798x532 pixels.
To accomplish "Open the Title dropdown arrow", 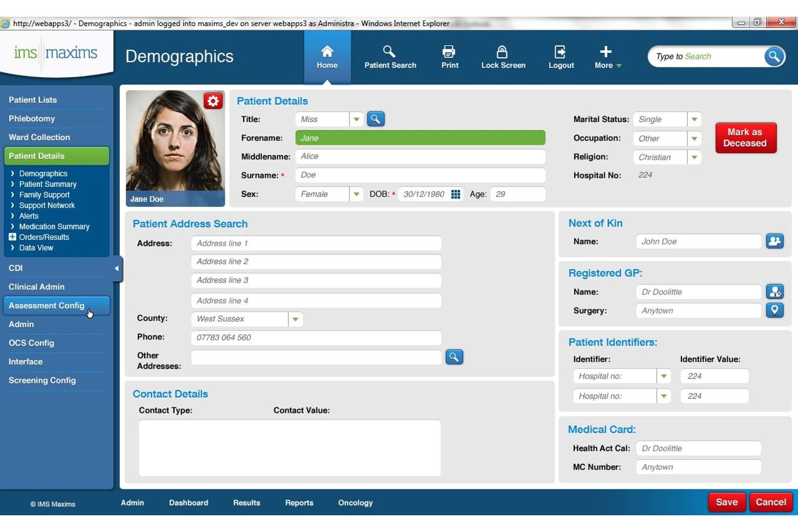I will pos(356,119).
